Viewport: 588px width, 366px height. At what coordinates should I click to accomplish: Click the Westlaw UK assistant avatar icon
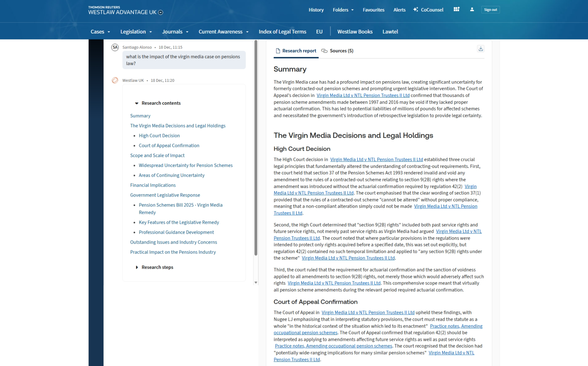[115, 80]
